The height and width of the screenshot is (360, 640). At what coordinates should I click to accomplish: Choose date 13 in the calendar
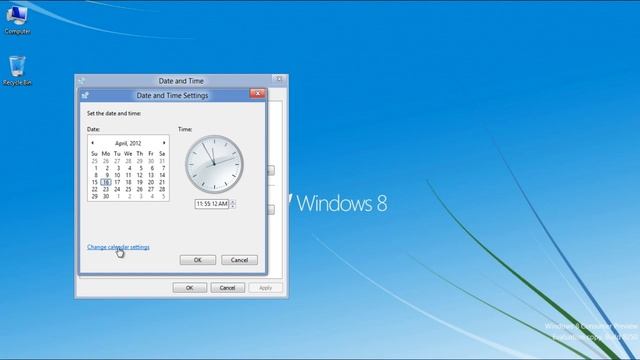[151, 175]
